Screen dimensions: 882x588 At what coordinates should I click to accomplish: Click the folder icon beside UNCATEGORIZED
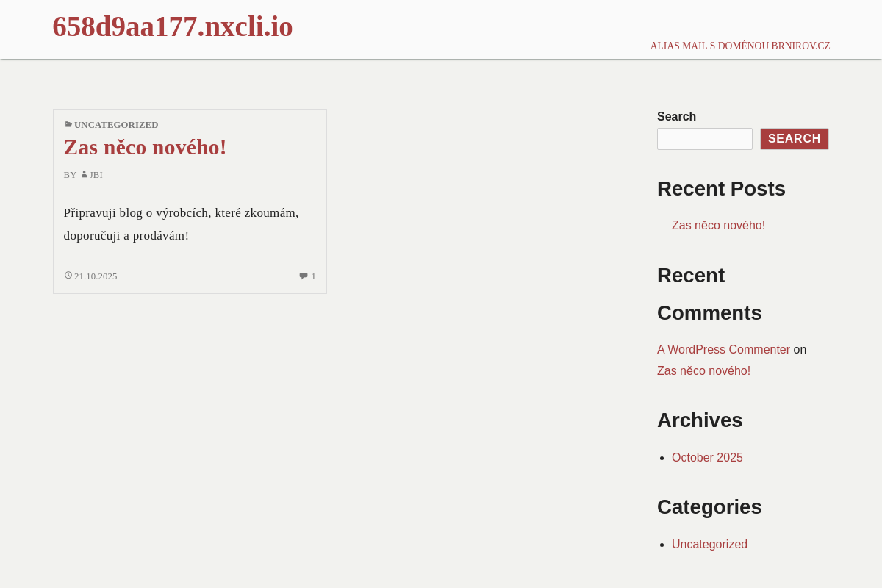coord(68,125)
